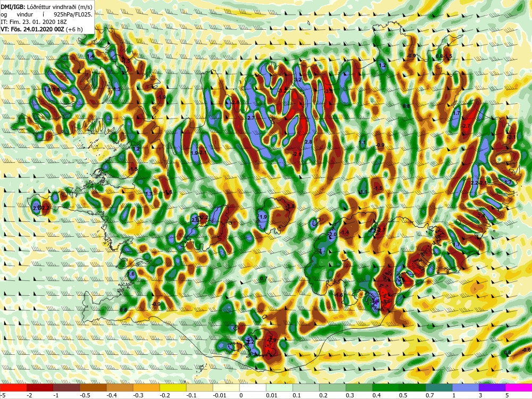The height and width of the screenshot is (399, 532).
Task: Pick the periwinkle blue legend swatch above 1
Action: [x=465, y=387]
